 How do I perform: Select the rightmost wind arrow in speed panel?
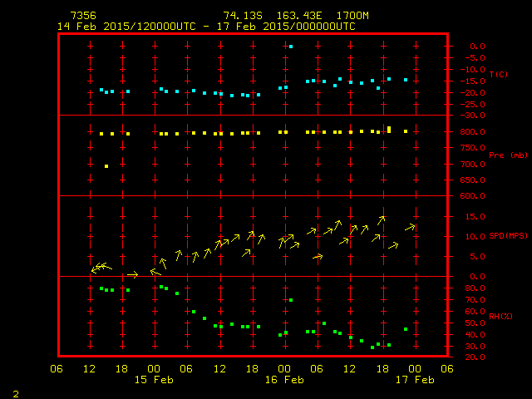411,227
